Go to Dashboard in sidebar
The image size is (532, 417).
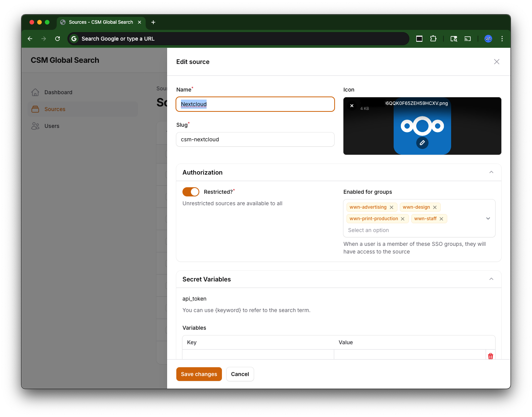pos(58,92)
